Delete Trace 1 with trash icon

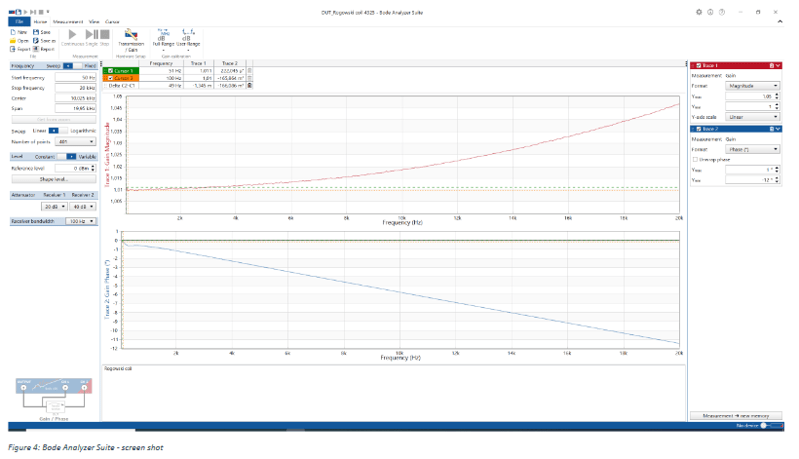pos(768,65)
